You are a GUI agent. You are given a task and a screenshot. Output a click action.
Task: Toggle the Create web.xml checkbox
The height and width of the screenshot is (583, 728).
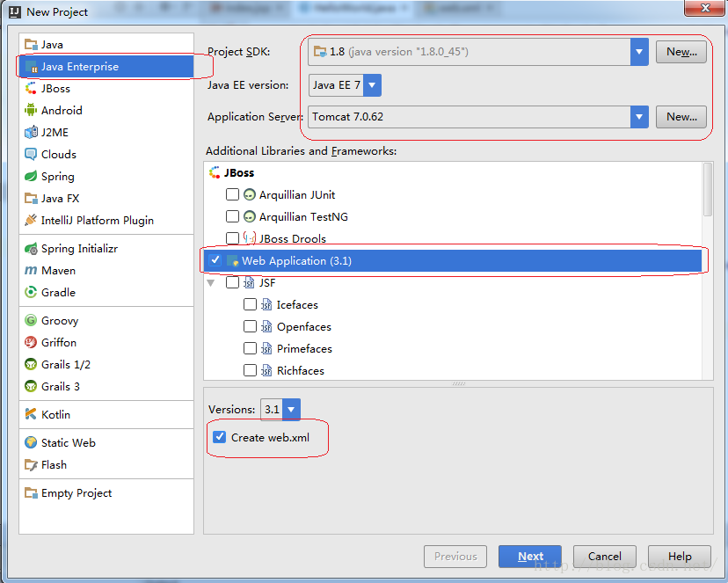pyautogui.click(x=219, y=437)
